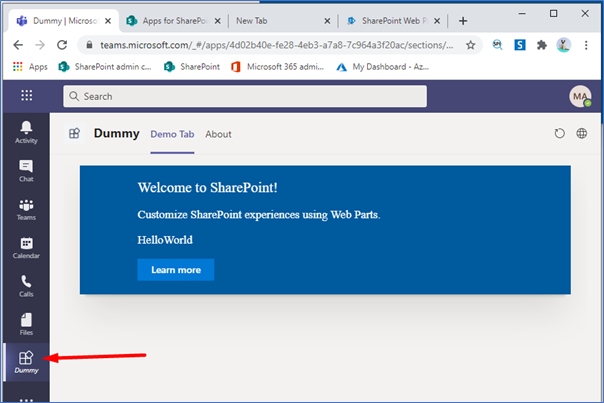Click the Welcome to SharePoint! heading
Image resolution: width=604 pixels, height=403 pixels.
coord(207,188)
